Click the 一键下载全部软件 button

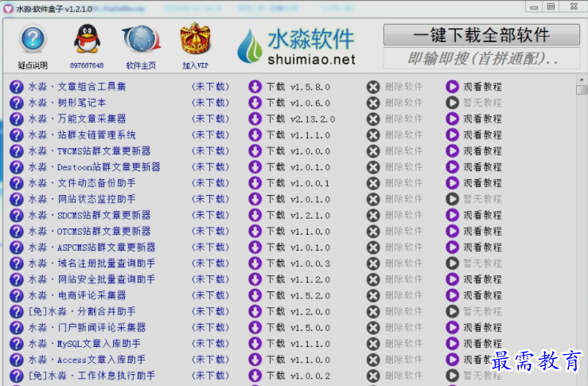coord(481,35)
